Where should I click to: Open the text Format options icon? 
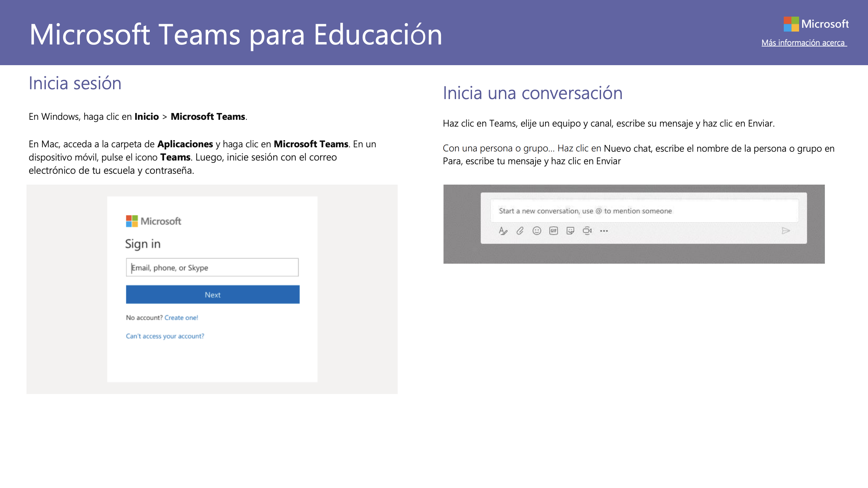[x=503, y=231]
